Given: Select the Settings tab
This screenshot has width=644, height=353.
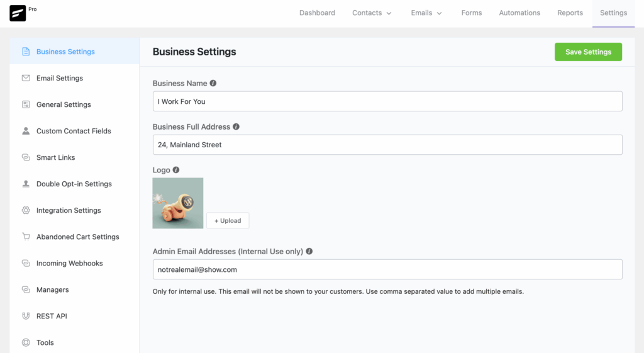Looking at the screenshot, I should click(613, 13).
